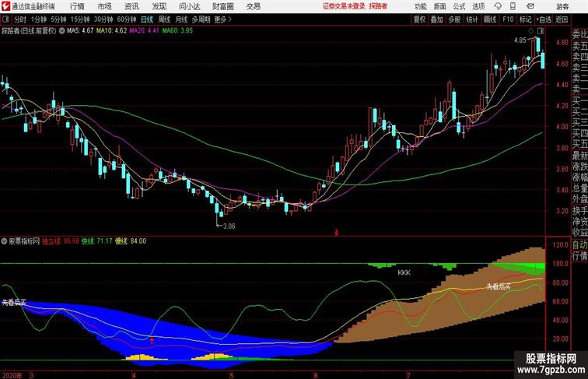This screenshot has width=588, height=379.
Task: Click the 叠加 overlay button
Action: tap(437, 19)
